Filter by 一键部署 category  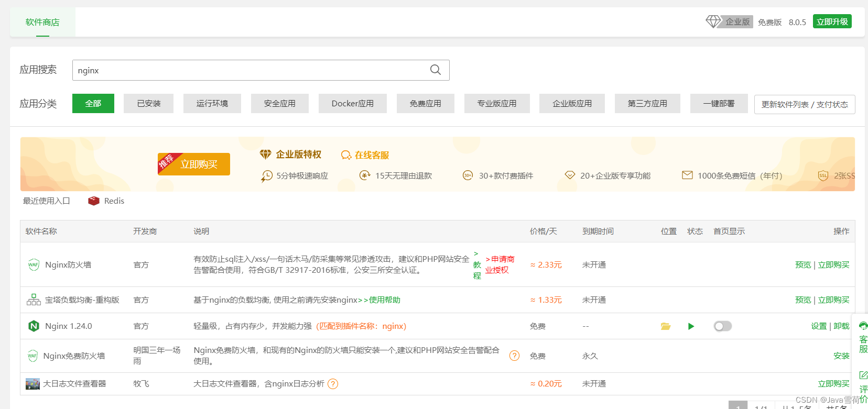[719, 103]
